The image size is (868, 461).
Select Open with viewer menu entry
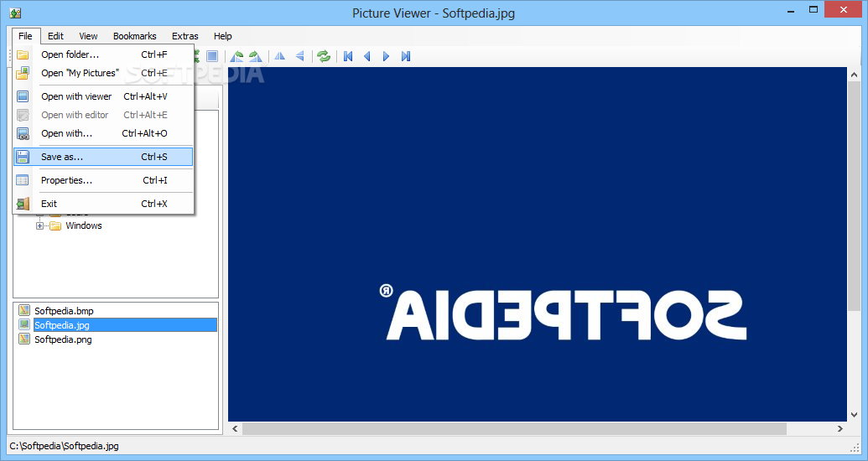[103, 96]
